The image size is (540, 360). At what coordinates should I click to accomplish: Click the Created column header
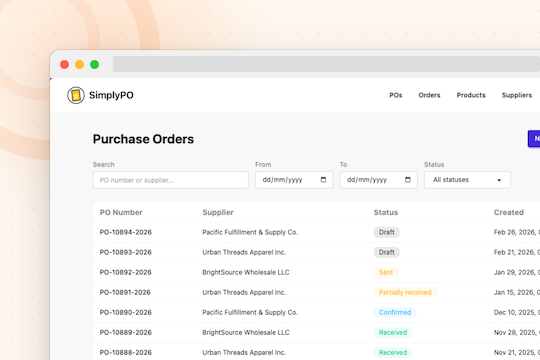[509, 212]
